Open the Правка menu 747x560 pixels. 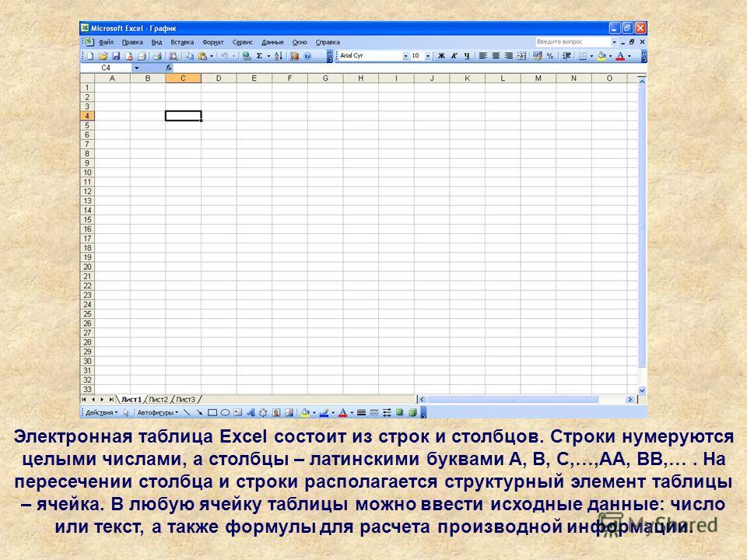click(x=132, y=42)
